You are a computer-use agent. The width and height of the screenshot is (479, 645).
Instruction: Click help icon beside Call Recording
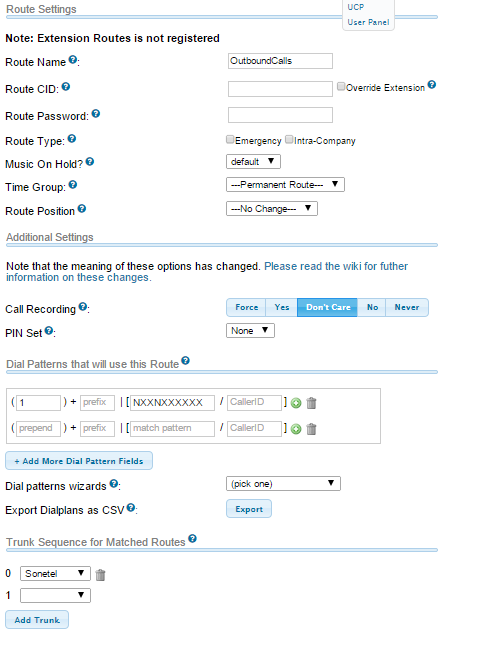point(82,306)
